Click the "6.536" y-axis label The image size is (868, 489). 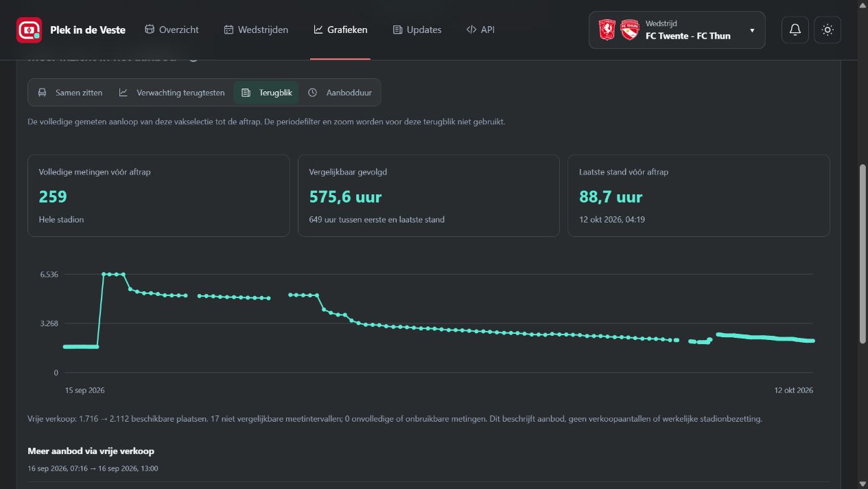(x=49, y=275)
